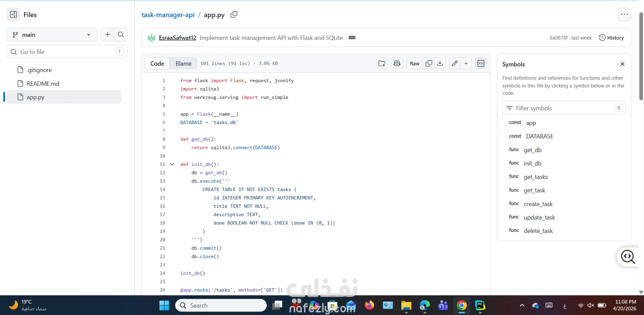The height and width of the screenshot is (315, 644).
Task: Open Microsoft Teams from the taskbar
Action: (x=443, y=305)
